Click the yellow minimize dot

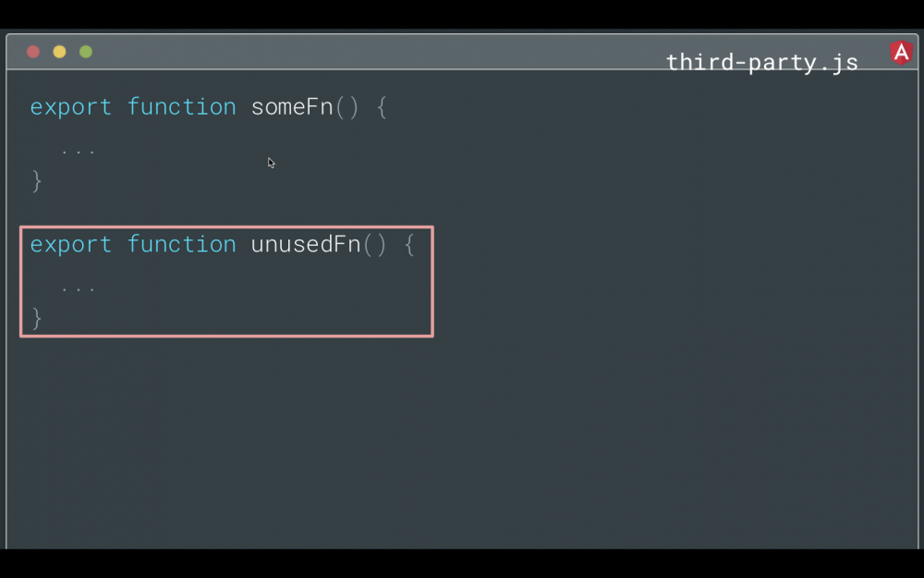(59, 52)
